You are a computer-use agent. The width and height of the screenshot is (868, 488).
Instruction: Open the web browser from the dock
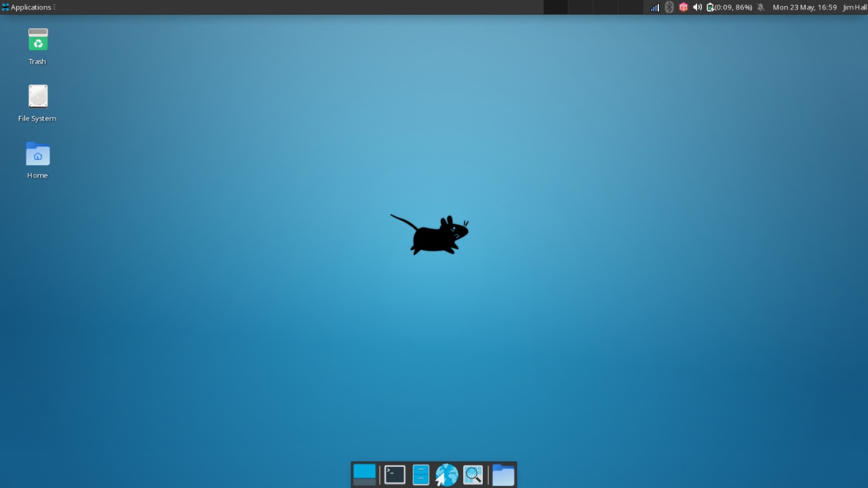click(446, 474)
